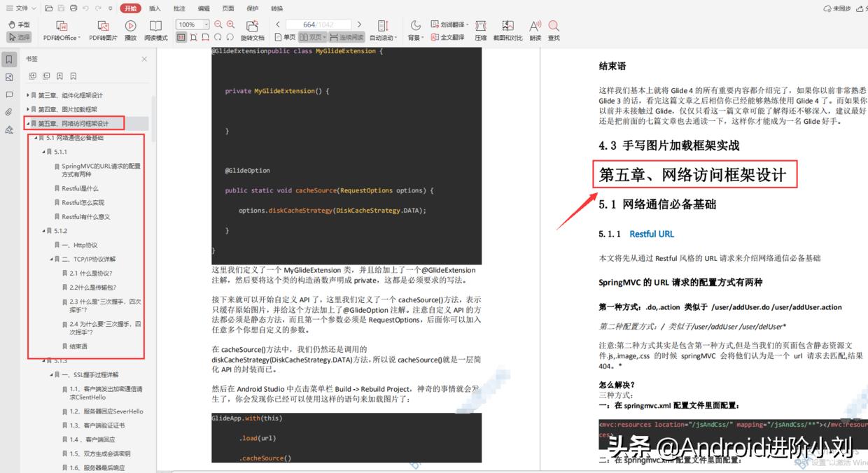Enable 阅读模式 reading mode

pos(155,31)
